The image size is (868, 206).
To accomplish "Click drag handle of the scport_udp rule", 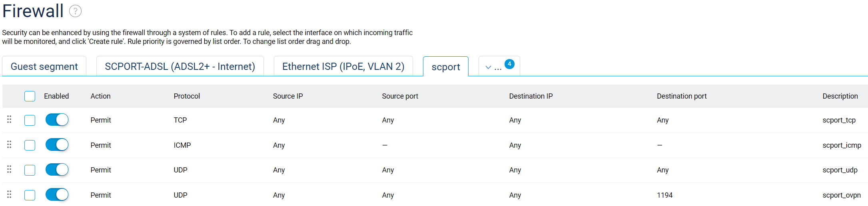I will pos(9,169).
